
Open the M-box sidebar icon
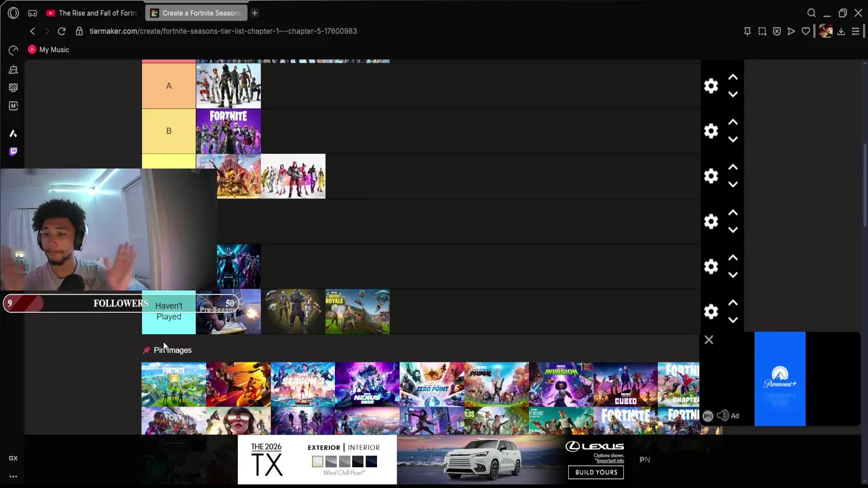[13, 106]
